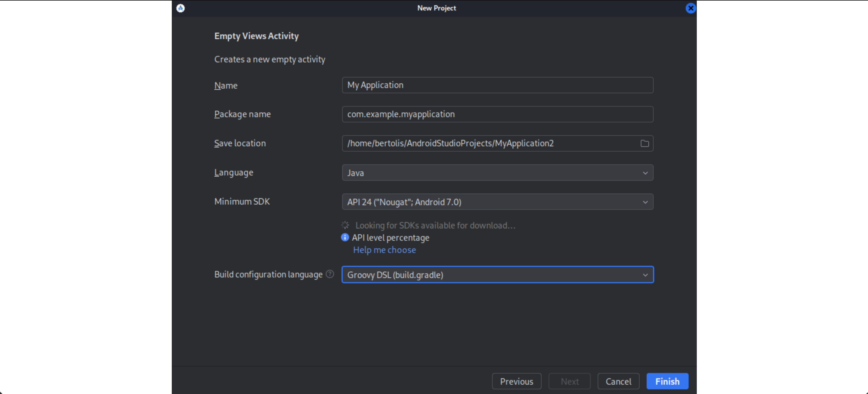Finish creating the project
The height and width of the screenshot is (394, 868).
pos(667,381)
